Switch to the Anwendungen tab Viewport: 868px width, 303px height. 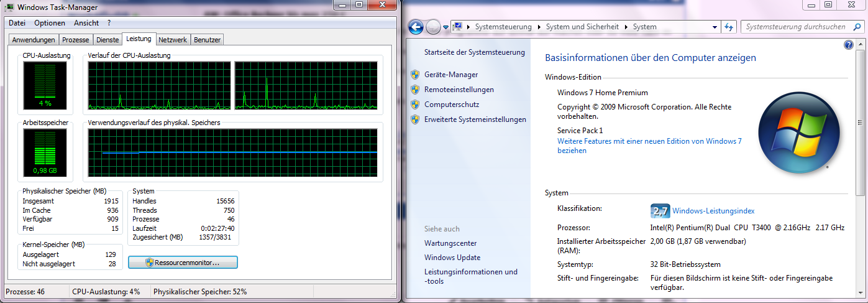[x=34, y=40]
